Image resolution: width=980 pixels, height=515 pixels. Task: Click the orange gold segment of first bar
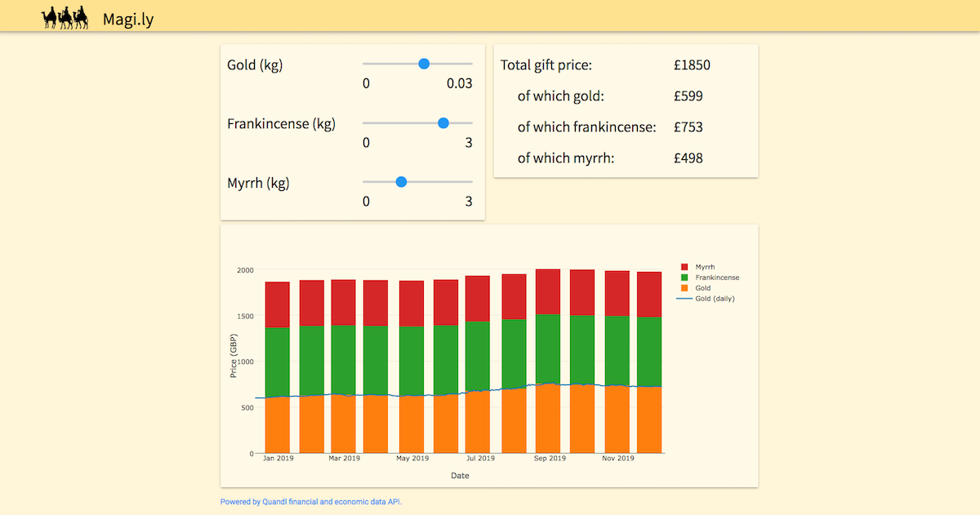[x=278, y=424]
